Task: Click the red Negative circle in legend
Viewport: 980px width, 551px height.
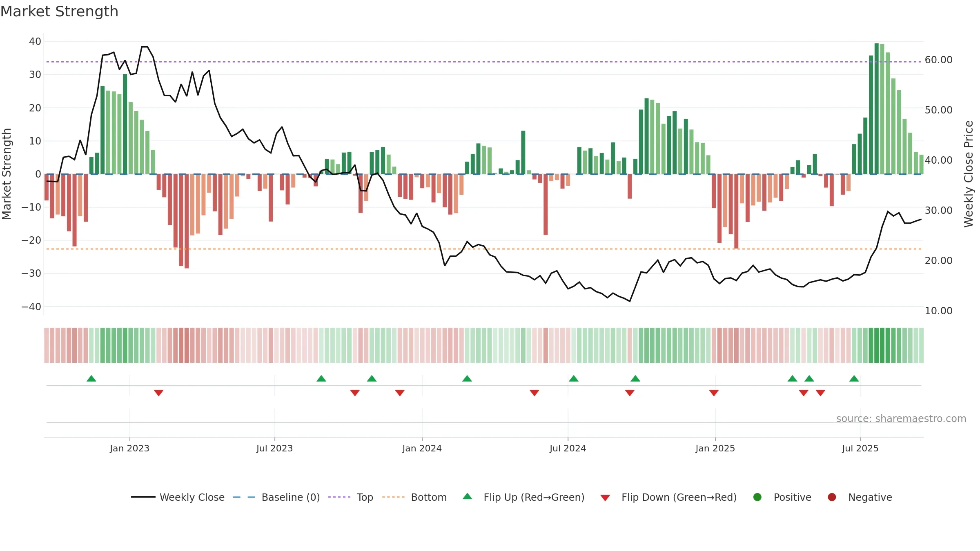Action: coord(832,497)
